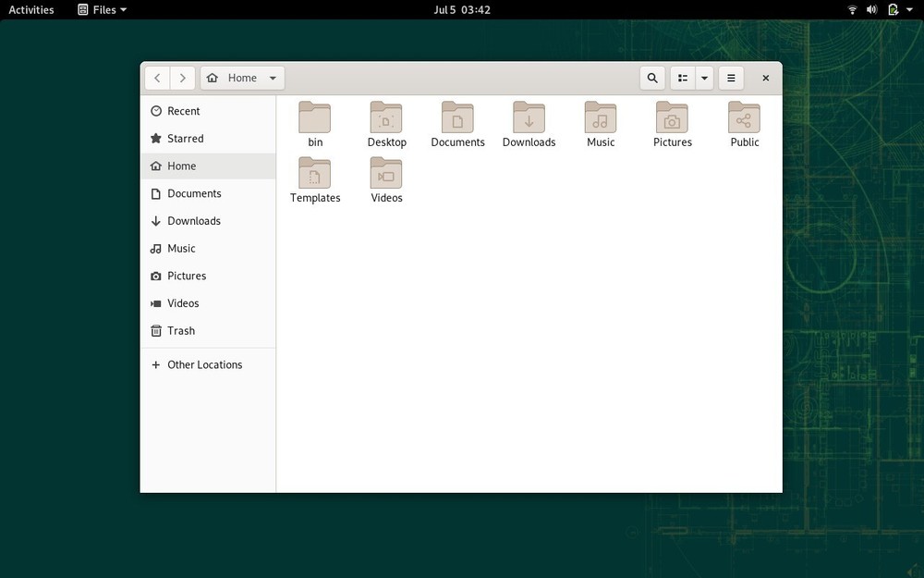The height and width of the screenshot is (578, 924).
Task: Click the clock showing Jul 5 03:42
Action: point(462,9)
